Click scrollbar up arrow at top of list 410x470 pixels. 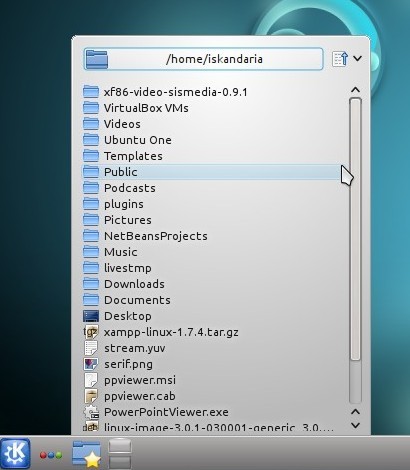pyautogui.click(x=355, y=90)
